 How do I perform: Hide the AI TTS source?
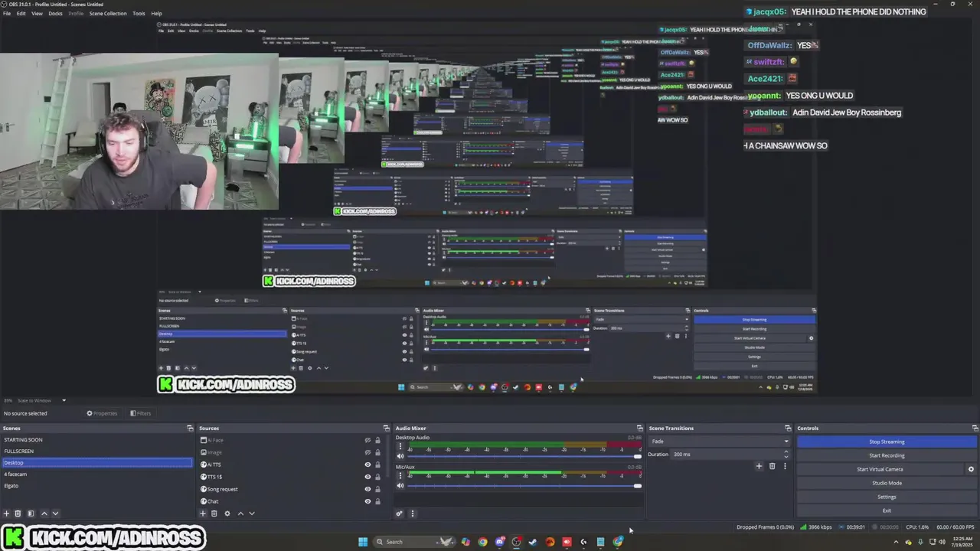[367, 465]
